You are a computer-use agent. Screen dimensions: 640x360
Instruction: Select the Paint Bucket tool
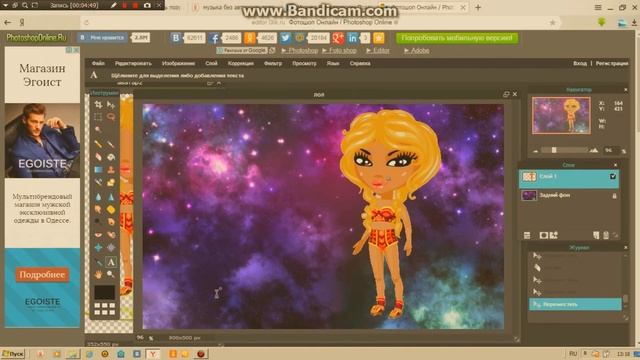tap(111, 157)
